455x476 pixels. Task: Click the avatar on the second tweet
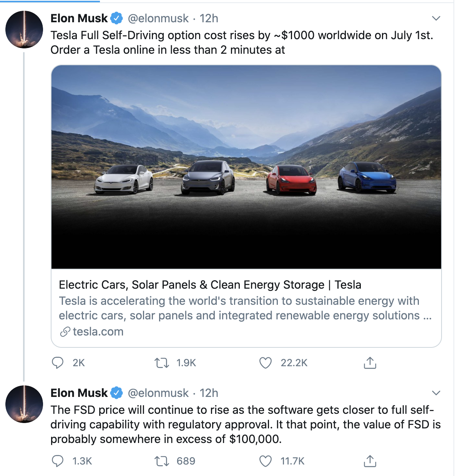(x=24, y=404)
